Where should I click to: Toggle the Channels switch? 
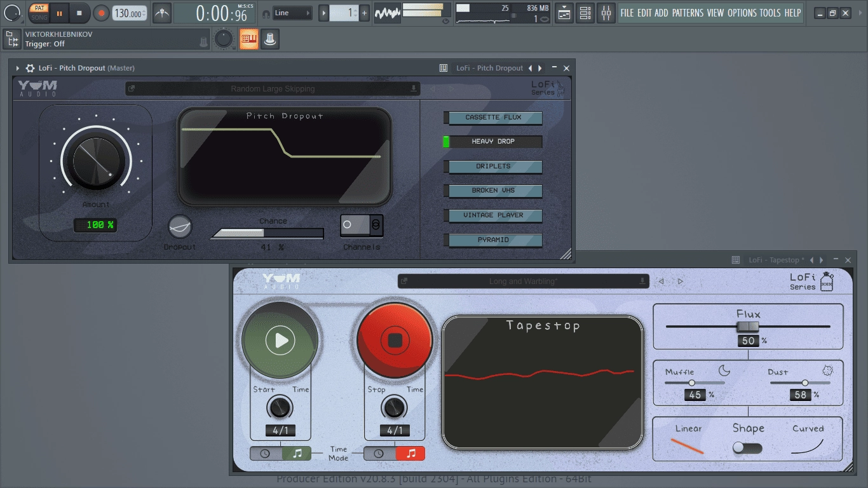click(x=362, y=225)
